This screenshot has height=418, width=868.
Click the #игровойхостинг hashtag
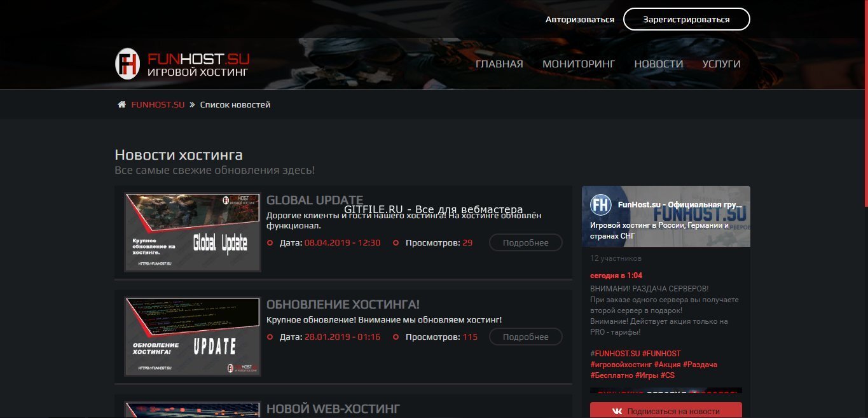(621, 365)
